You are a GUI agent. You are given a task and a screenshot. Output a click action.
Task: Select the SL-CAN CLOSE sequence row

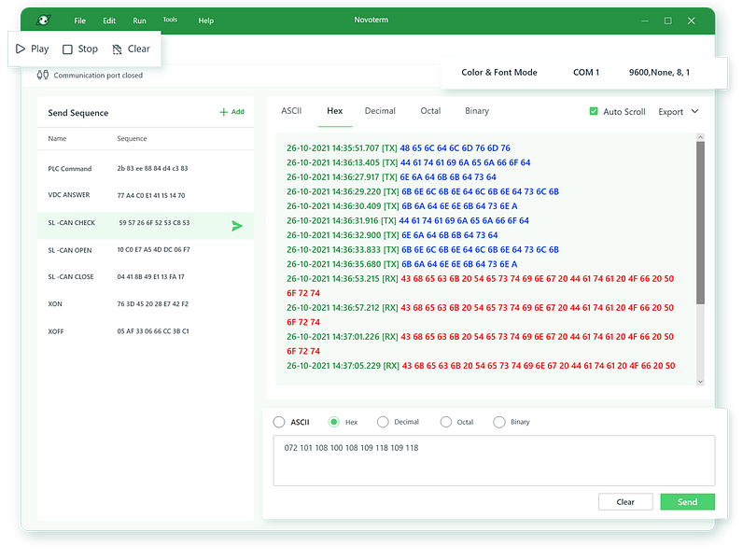tap(146, 276)
